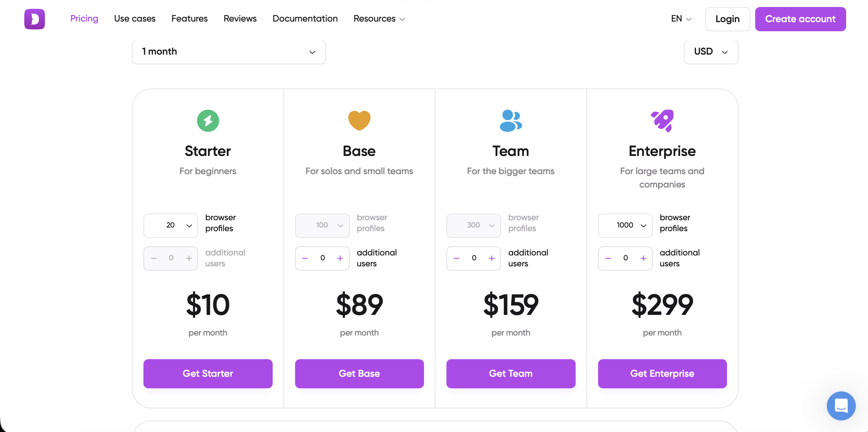Decrease additional users for Team plan

[456, 258]
